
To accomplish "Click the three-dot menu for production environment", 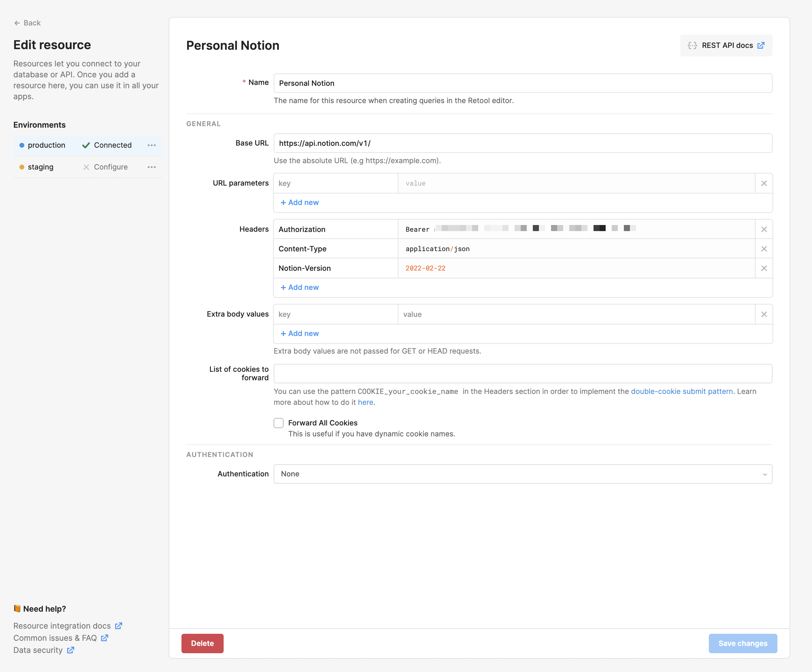I will click(152, 146).
